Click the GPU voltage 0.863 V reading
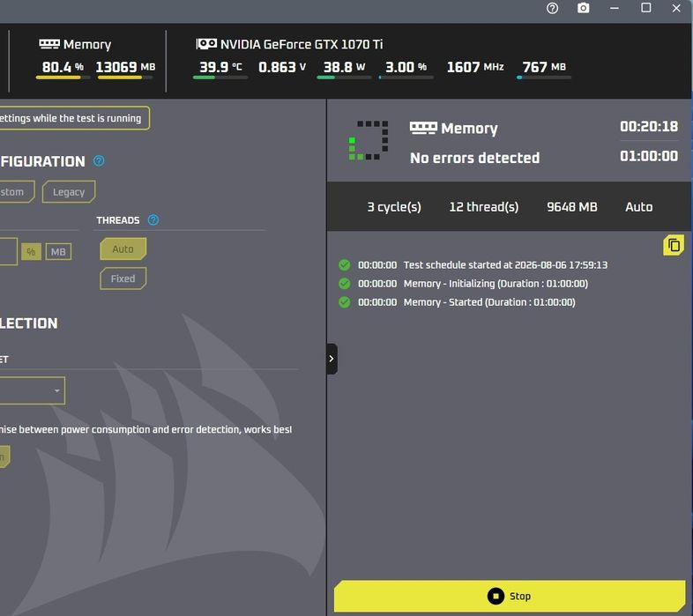This screenshot has height=616, width=693. click(282, 67)
